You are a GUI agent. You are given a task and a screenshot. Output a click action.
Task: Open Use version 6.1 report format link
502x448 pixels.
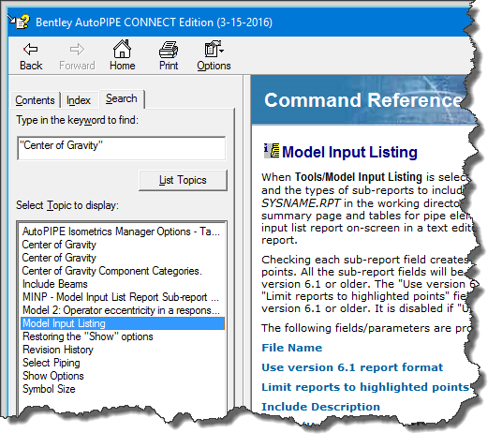pyautogui.click(x=352, y=367)
